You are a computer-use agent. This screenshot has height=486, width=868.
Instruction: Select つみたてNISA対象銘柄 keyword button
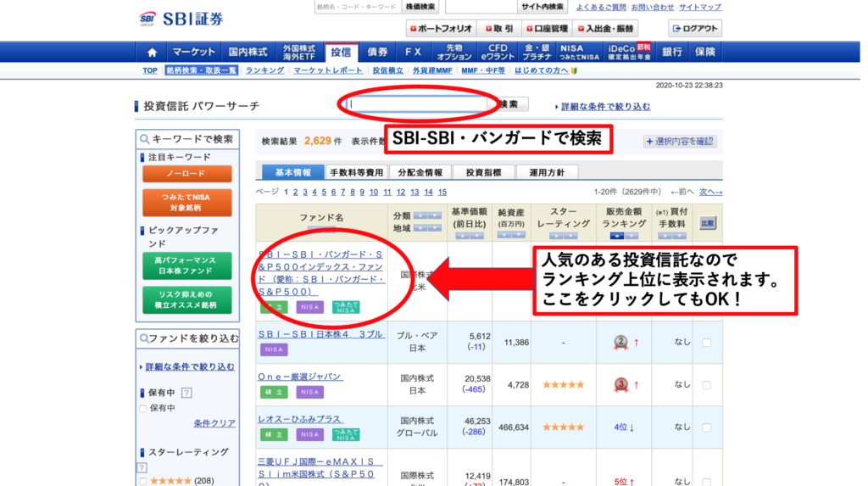186,202
